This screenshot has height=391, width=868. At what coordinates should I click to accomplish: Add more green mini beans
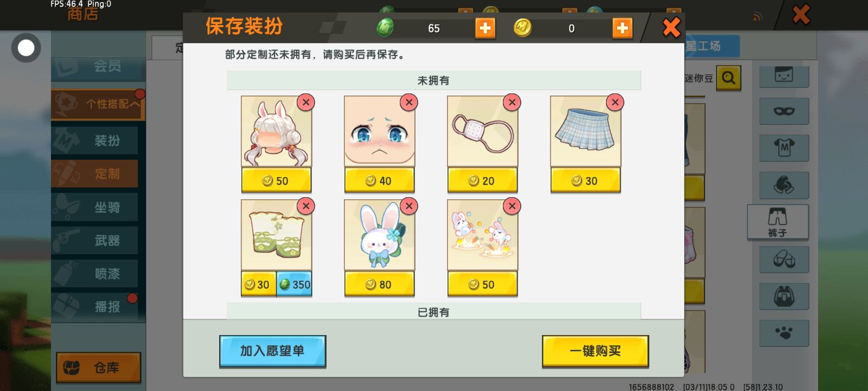[485, 28]
